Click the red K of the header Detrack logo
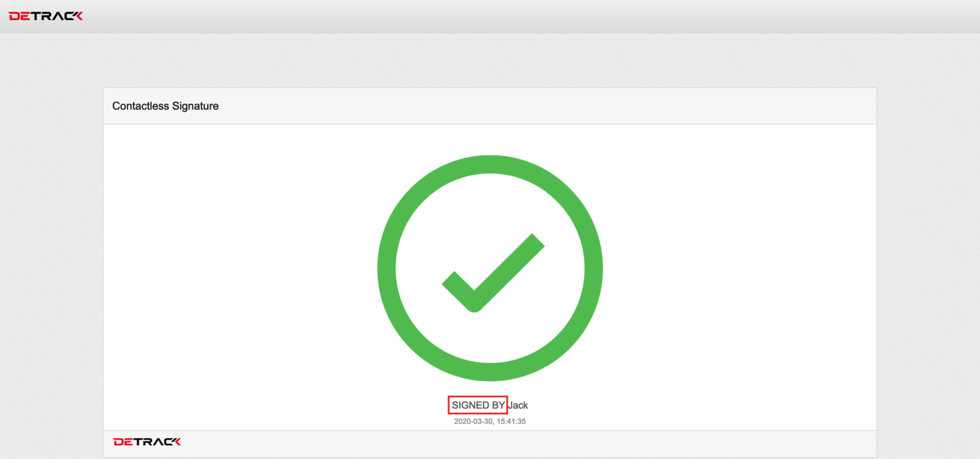Image resolution: width=980 pixels, height=459 pixels. tap(77, 16)
